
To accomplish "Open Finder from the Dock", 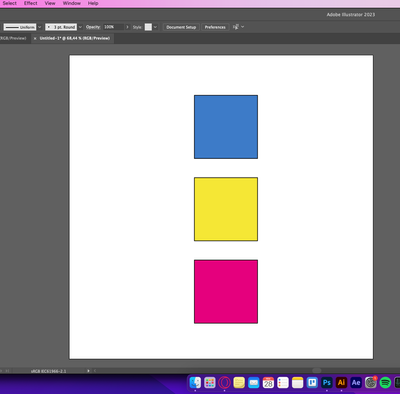I will coord(195,383).
